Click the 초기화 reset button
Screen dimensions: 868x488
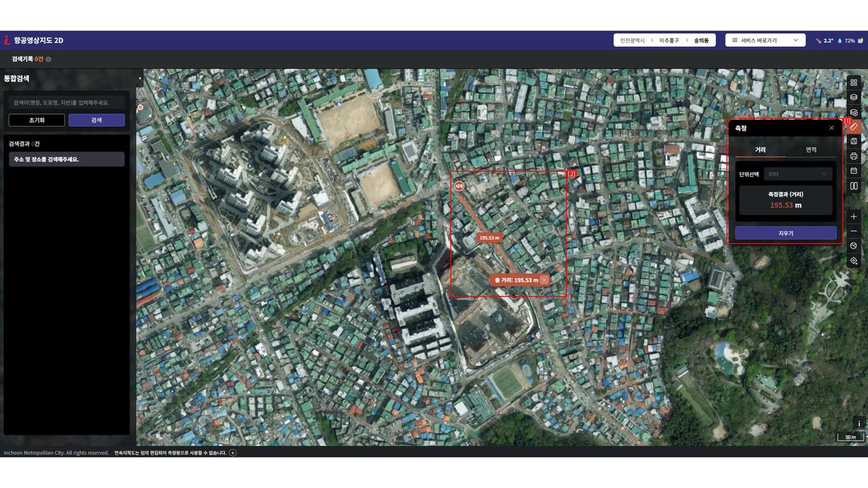(37, 120)
